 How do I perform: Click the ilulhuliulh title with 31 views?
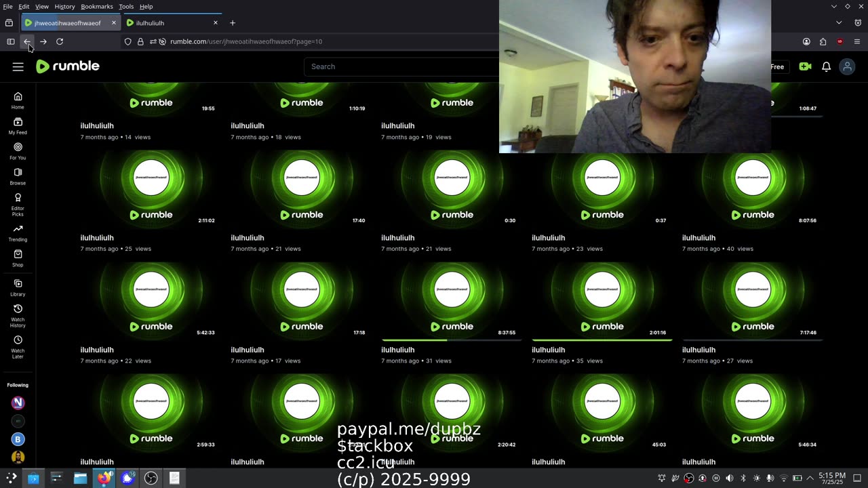click(x=397, y=350)
